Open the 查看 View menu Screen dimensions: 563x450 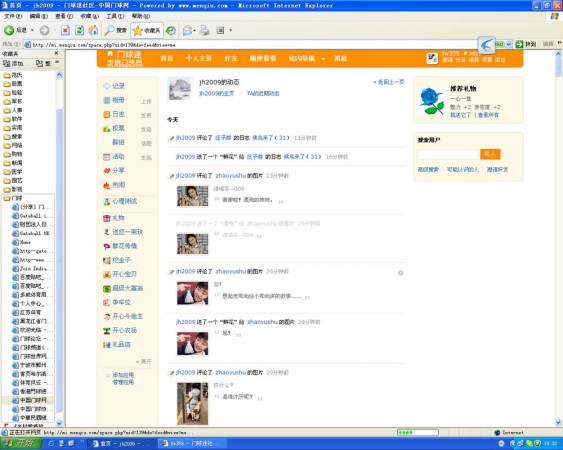(x=64, y=16)
